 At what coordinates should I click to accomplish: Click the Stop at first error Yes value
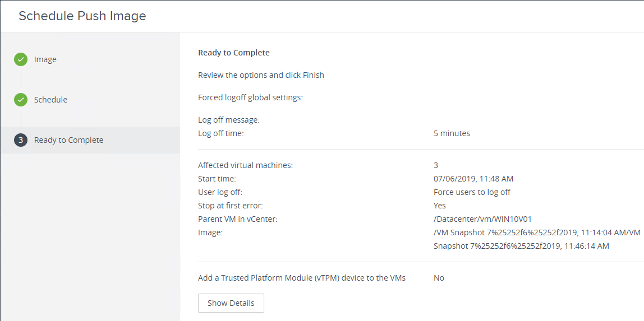click(x=439, y=206)
